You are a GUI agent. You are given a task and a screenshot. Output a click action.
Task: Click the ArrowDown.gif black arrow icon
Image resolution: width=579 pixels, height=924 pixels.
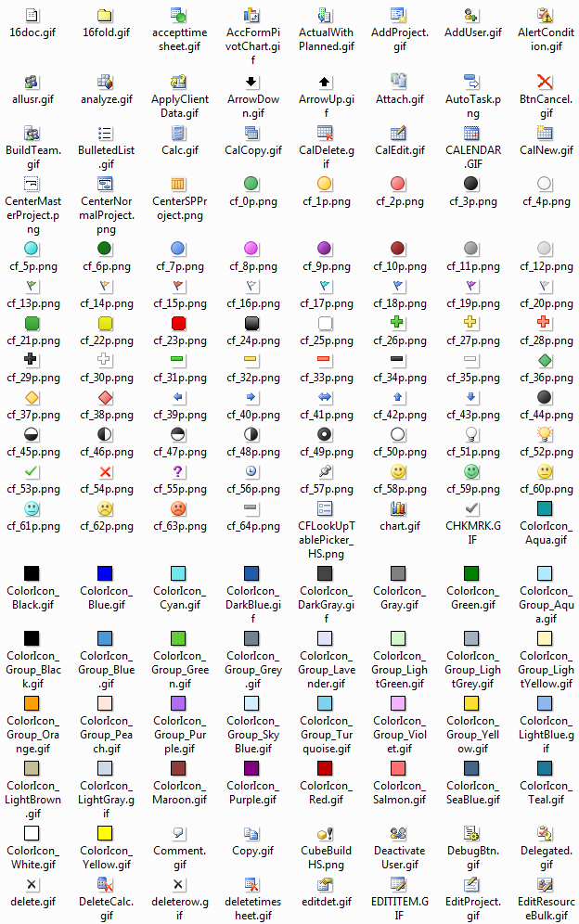(251, 82)
